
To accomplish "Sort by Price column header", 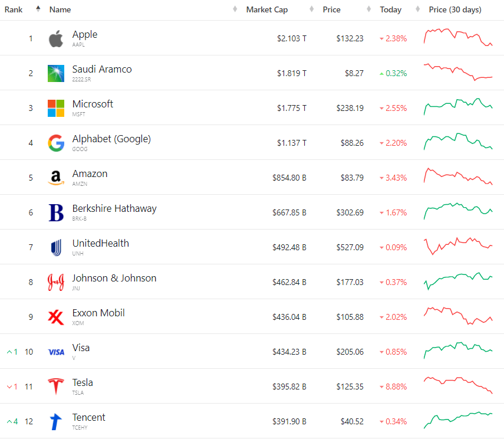I will pos(331,9).
